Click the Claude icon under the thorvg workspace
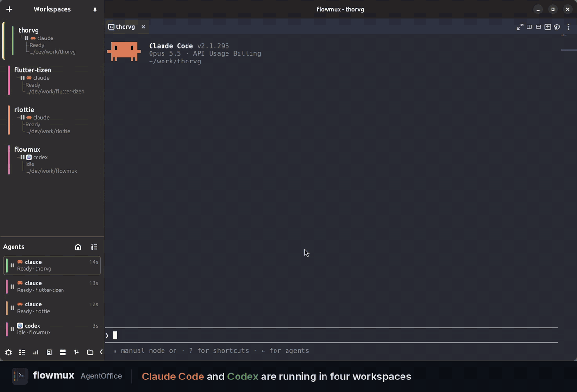 pos(33,38)
